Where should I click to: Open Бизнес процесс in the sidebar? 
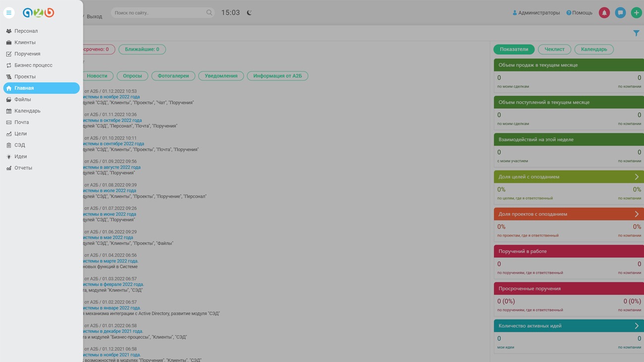click(33, 65)
